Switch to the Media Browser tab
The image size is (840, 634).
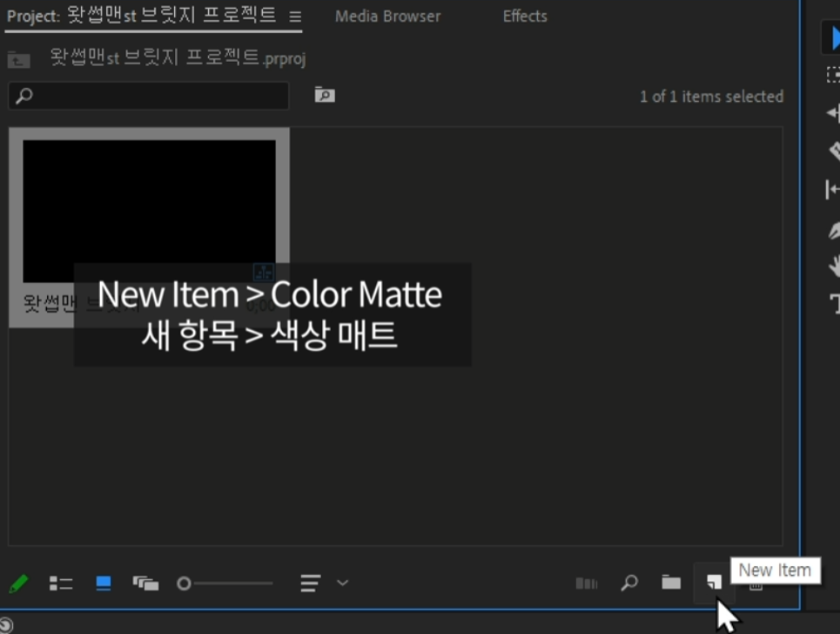[388, 17]
